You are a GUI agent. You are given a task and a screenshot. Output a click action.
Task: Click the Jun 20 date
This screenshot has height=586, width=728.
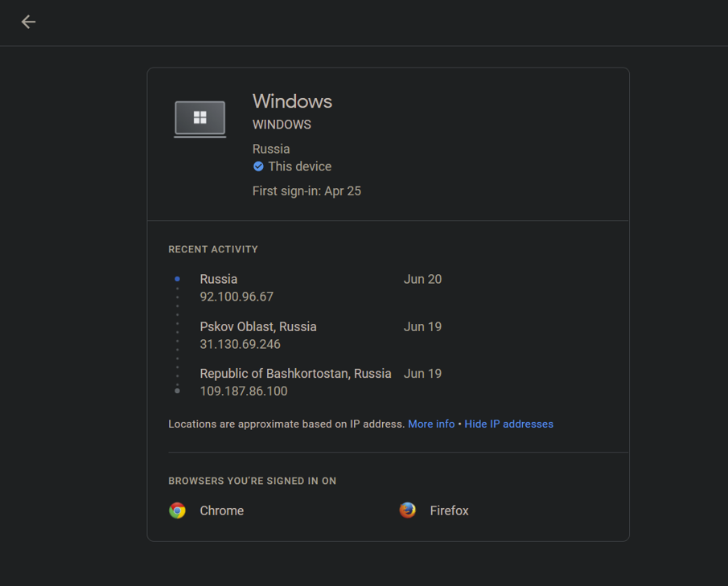[422, 279]
